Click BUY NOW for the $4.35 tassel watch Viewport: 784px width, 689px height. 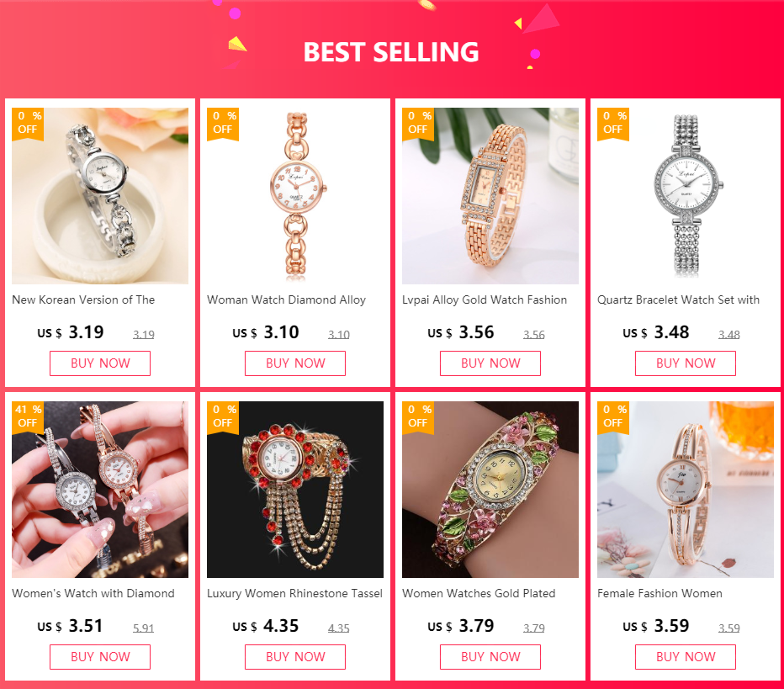click(295, 657)
